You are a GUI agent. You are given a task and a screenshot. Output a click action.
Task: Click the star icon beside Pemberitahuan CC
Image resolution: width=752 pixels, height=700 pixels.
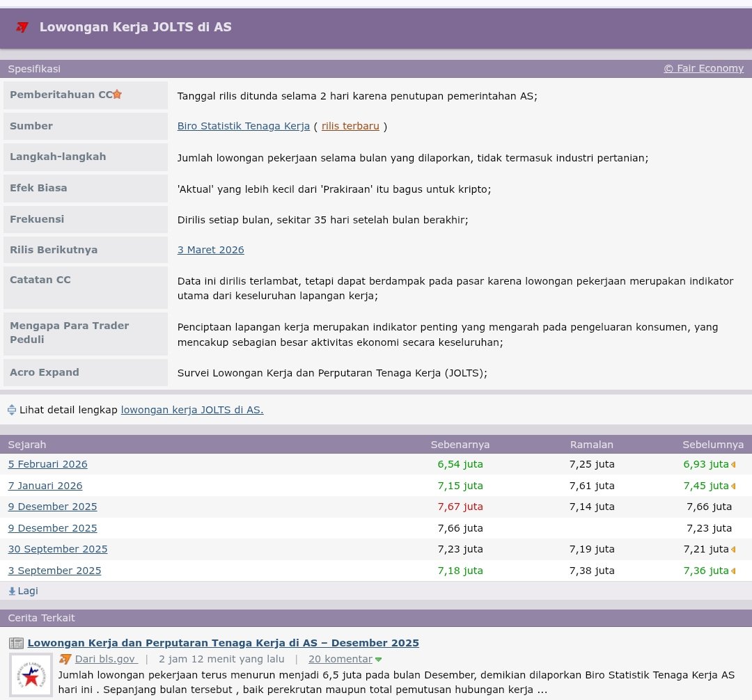[x=117, y=95]
